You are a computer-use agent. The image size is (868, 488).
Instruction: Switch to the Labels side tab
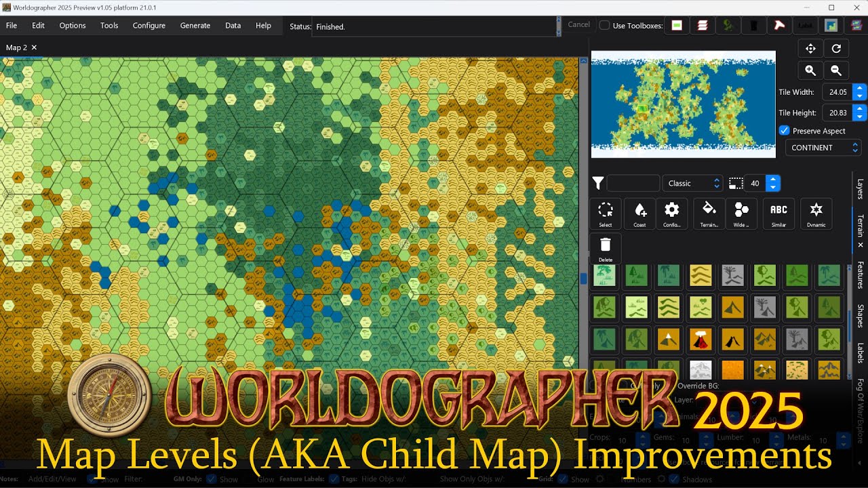pos(860,352)
